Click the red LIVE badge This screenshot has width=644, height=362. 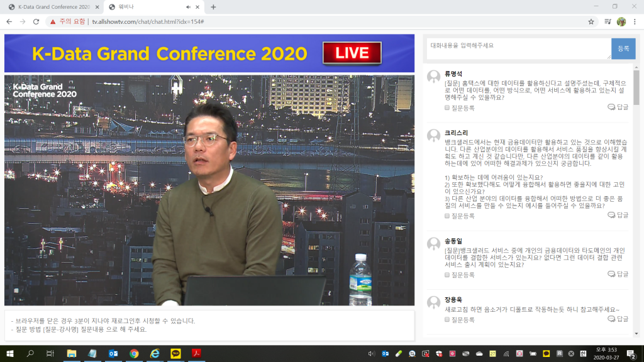pos(352,53)
